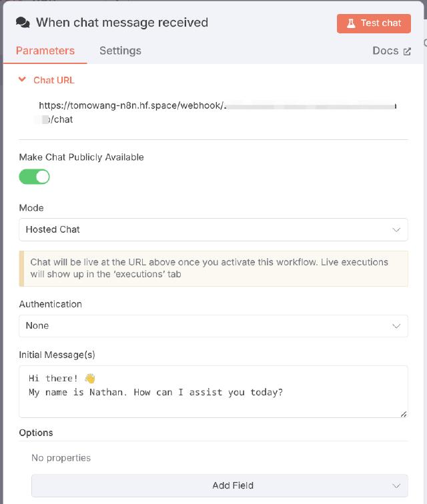This screenshot has height=504, width=427.
Task: Click the resize handle of the Initial Message box
Action: click(x=403, y=414)
